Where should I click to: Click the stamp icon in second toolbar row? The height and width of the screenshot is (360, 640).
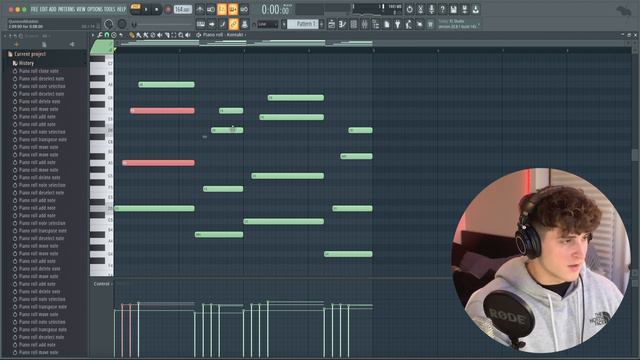(x=244, y=24)
